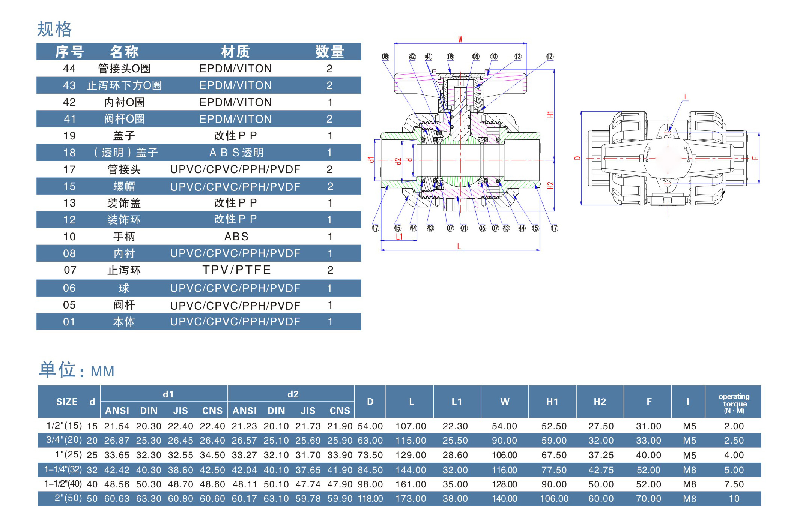Click the value 37.25
812x523 pixels.
[x=601, y=455]
